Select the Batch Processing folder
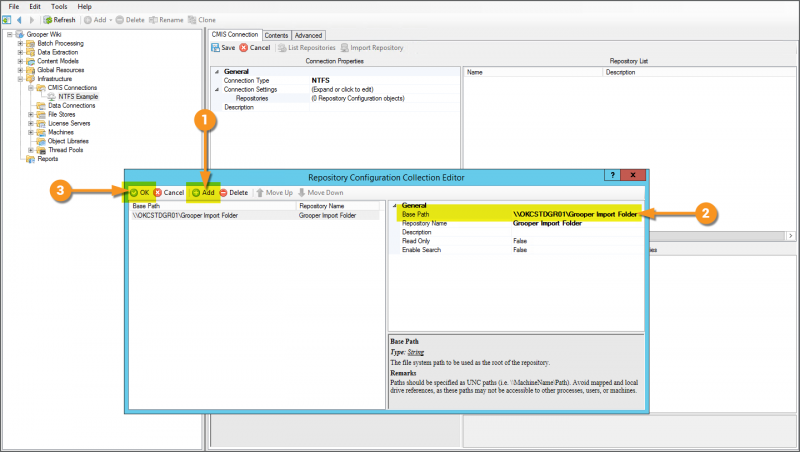Viewport: 800px width, 452px height. coord(60,43)
